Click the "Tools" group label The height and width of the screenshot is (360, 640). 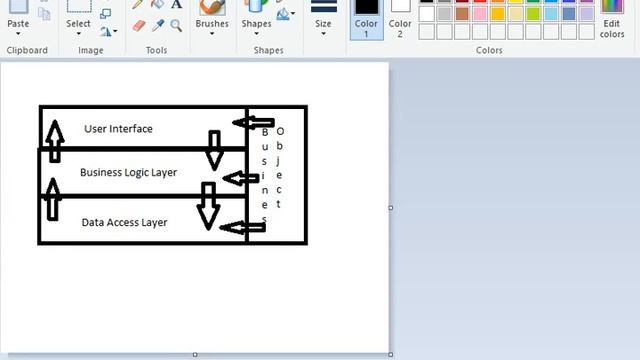pyautogui.click(x=157, y=50)
